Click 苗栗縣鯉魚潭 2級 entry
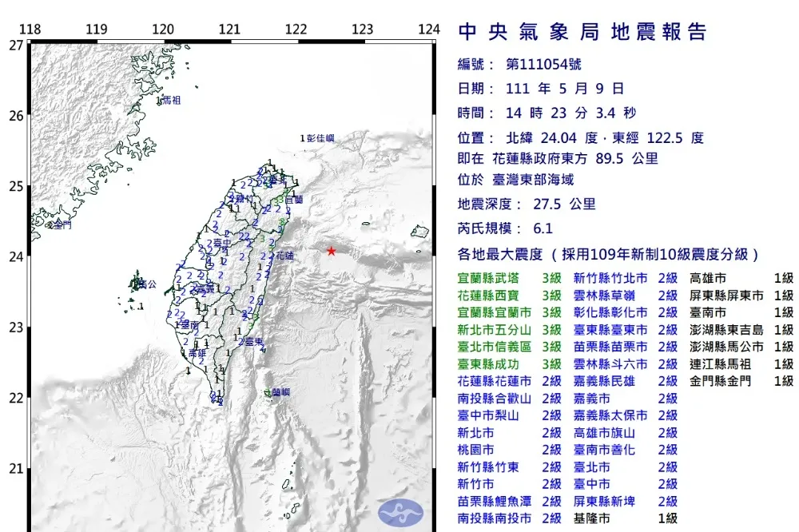The height and width of the screenshot is (532, 799). [509, 502]
